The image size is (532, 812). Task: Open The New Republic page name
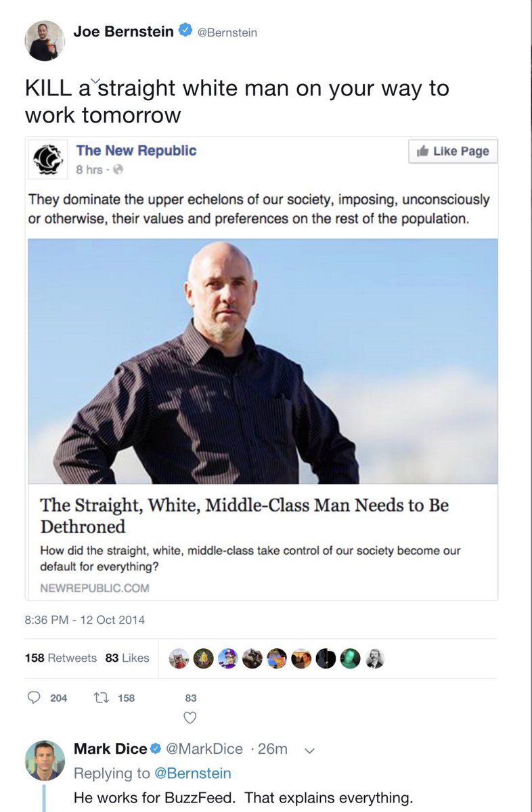136,150
